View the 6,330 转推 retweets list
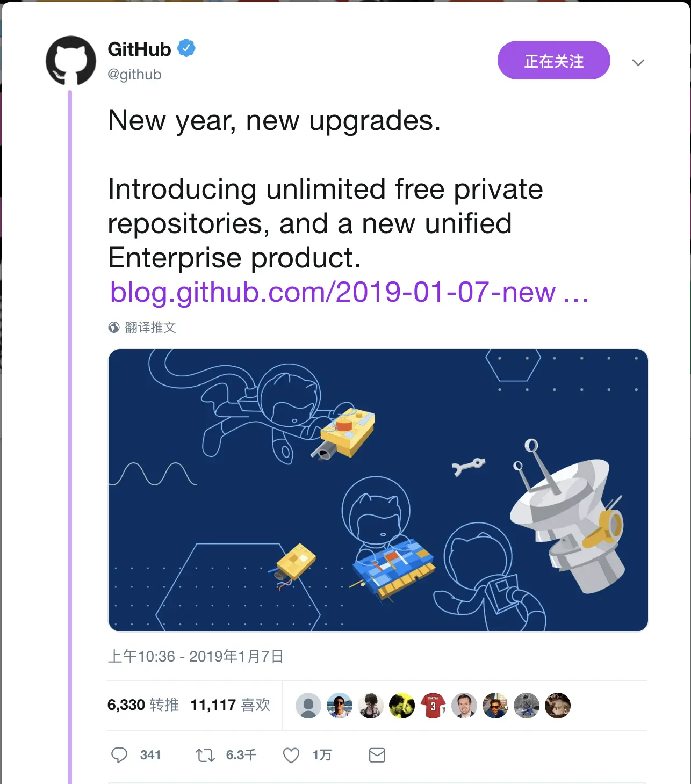The width and height of the screenshot is (691, 784). coord(143,705)
